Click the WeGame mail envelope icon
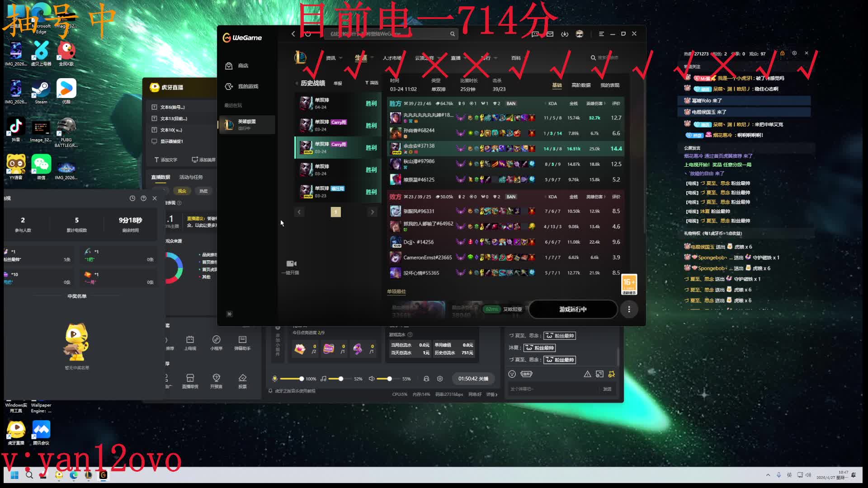868x488 pixels. (550, 34)
